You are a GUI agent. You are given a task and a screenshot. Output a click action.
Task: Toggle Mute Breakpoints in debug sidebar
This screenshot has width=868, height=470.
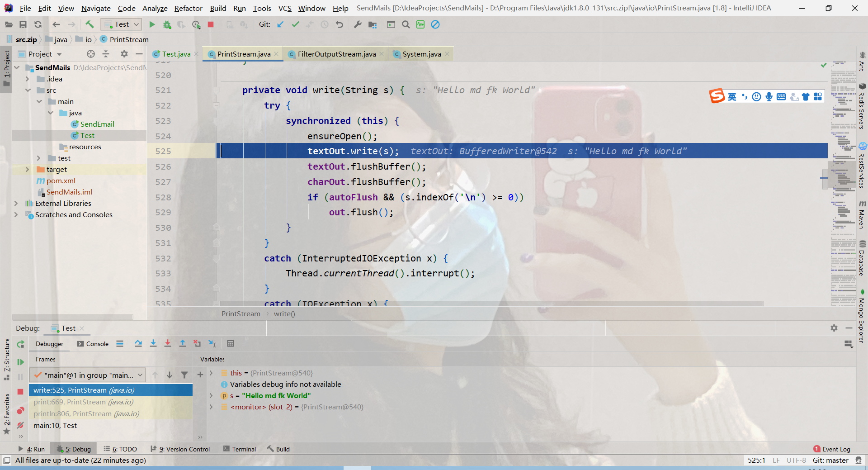point(20,425)
